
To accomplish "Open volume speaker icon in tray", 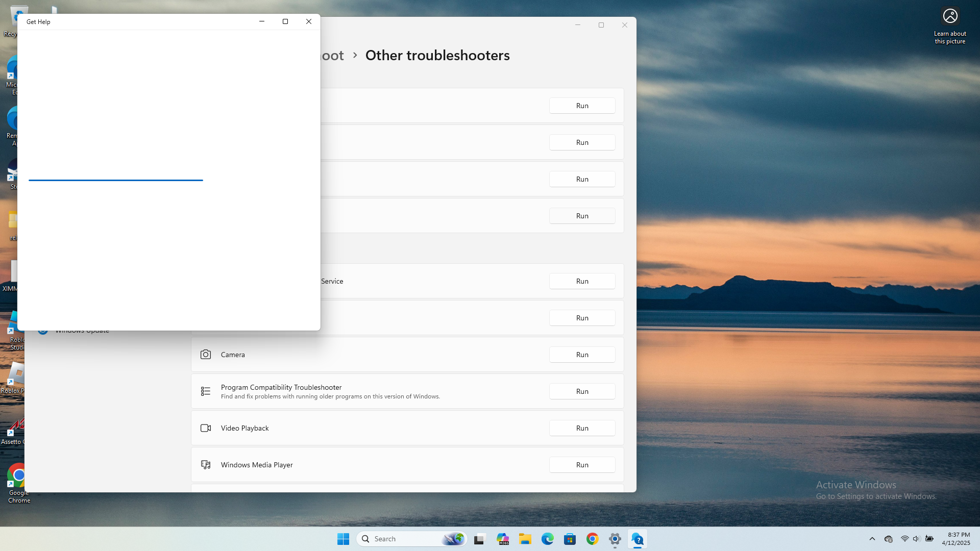I will pos(916,539).
